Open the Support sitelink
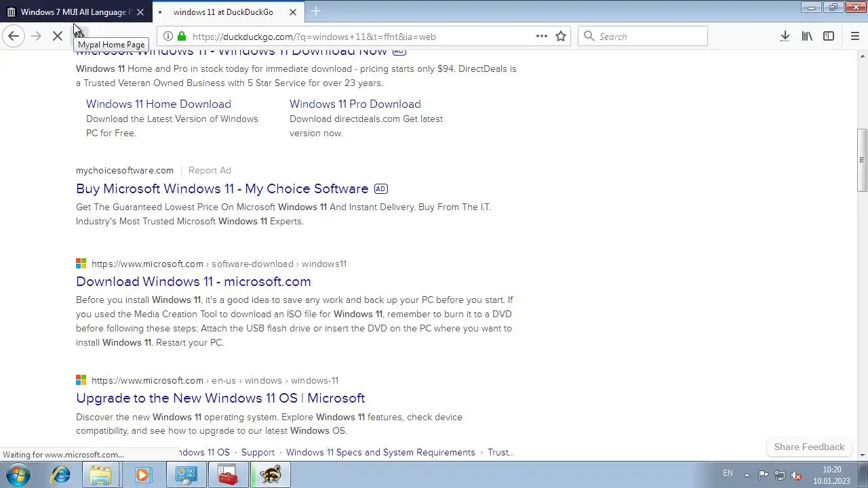The width and height of the screenshot is (868, 488). [x=258, y=452]
